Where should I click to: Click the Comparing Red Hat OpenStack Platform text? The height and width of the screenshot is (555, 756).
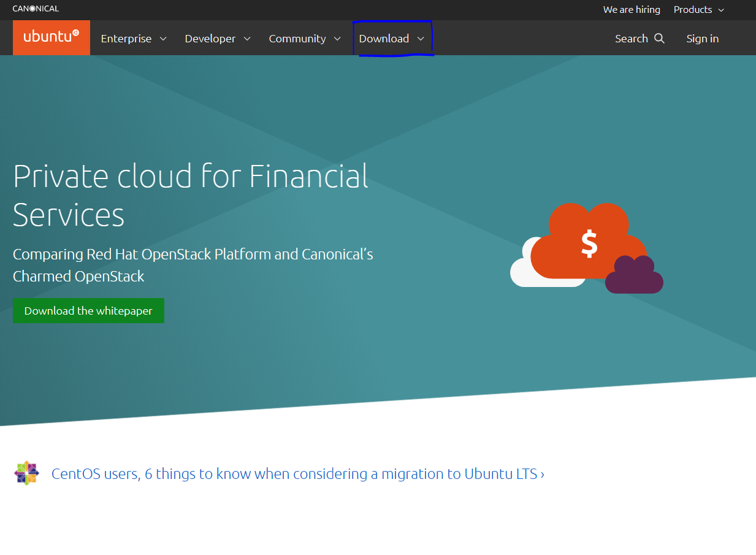[x=193, y=265]
